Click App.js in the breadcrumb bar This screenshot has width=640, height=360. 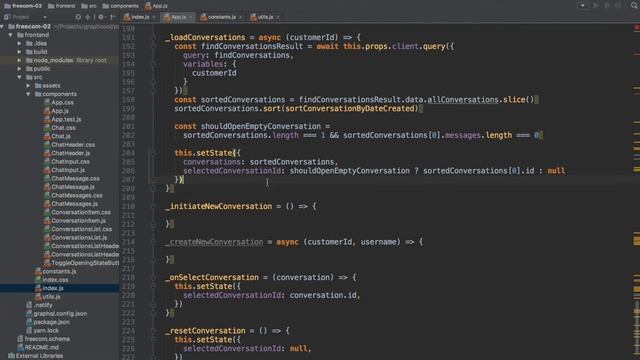pos(156,6)
